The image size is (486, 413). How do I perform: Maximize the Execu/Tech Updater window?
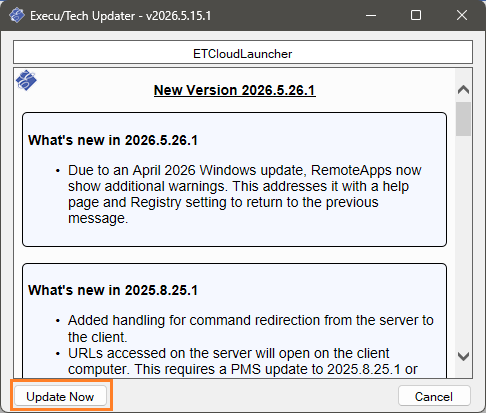(x=416, y=15)
